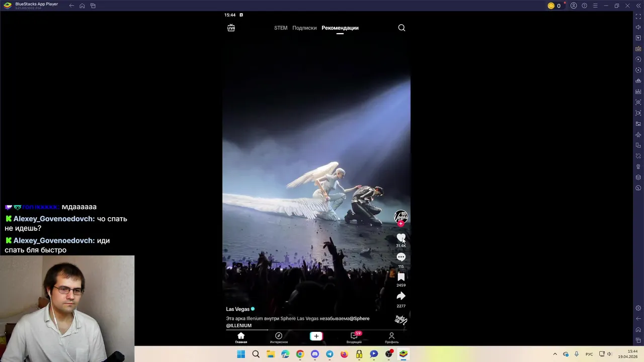This screenshot has height=362, width=644.
Task: Open the Входящие inbox tab
Action: tap(354, 337)
